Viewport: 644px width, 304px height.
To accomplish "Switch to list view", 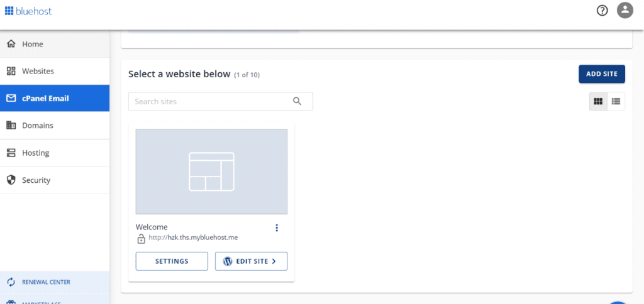I will click(616, 101).
